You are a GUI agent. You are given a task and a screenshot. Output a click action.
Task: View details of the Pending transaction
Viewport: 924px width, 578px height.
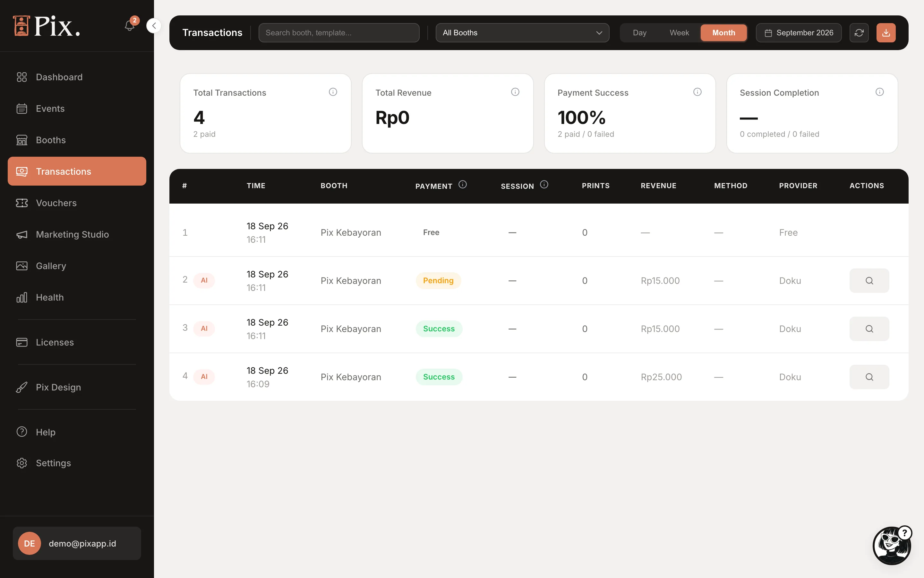(x=869, y=281)
